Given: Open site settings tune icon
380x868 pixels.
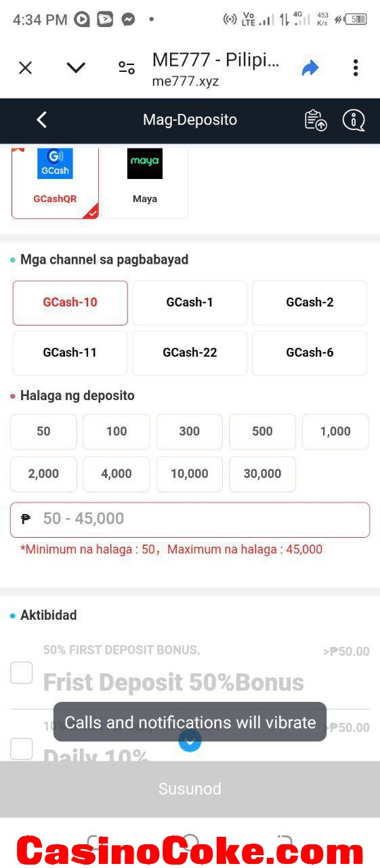Looking at the screenshot, I should coord(127,67).
